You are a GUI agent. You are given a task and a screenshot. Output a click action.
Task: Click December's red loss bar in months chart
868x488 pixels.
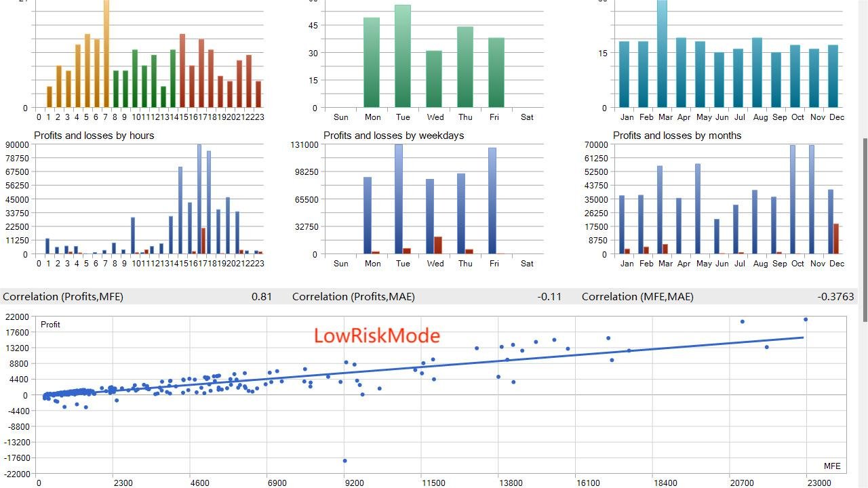coord(836,239)
